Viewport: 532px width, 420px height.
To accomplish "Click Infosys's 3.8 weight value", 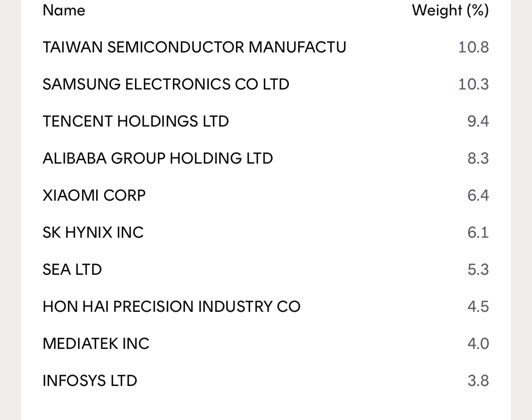I will (x=478, y=381).
